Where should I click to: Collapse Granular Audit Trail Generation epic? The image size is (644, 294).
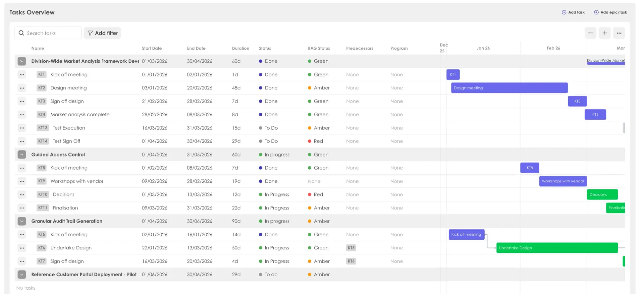coord(22,221)
